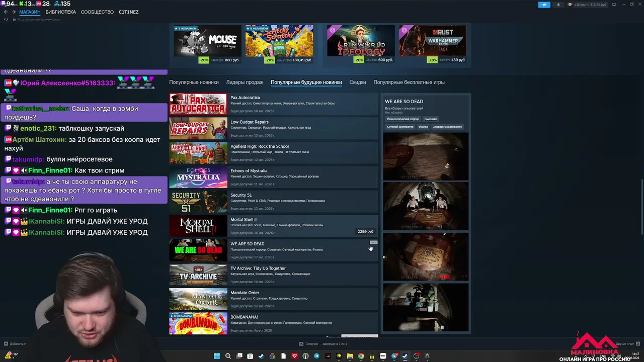Click the blue announcements megaphone button
This screenshot has width=644, height=362.
[544, 5]
